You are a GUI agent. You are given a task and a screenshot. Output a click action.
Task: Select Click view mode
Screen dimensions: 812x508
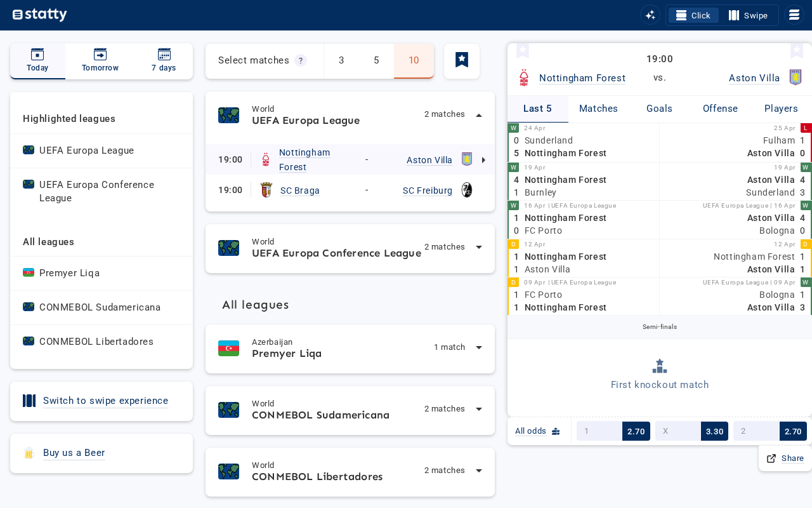coord(693,15)
